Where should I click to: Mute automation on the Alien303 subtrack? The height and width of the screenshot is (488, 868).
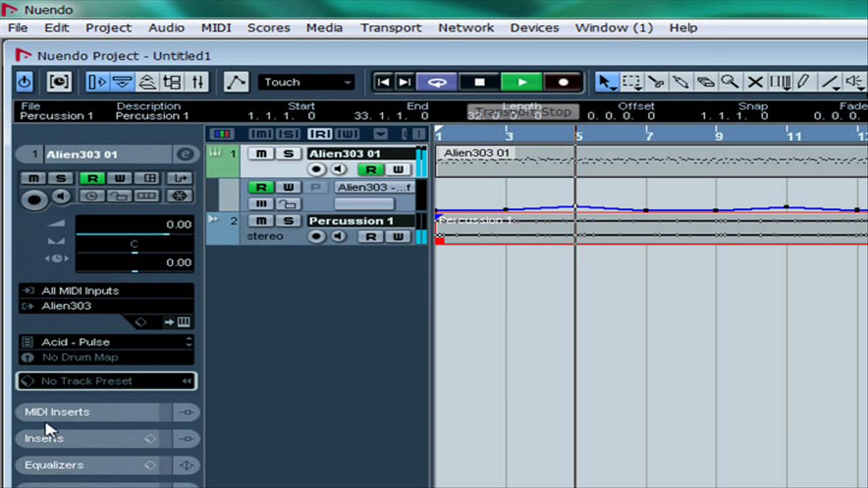(261, 203)
